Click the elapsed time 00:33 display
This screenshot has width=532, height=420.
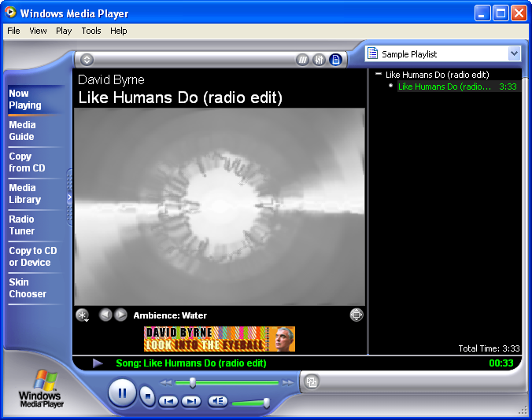(x=501, y=363)
